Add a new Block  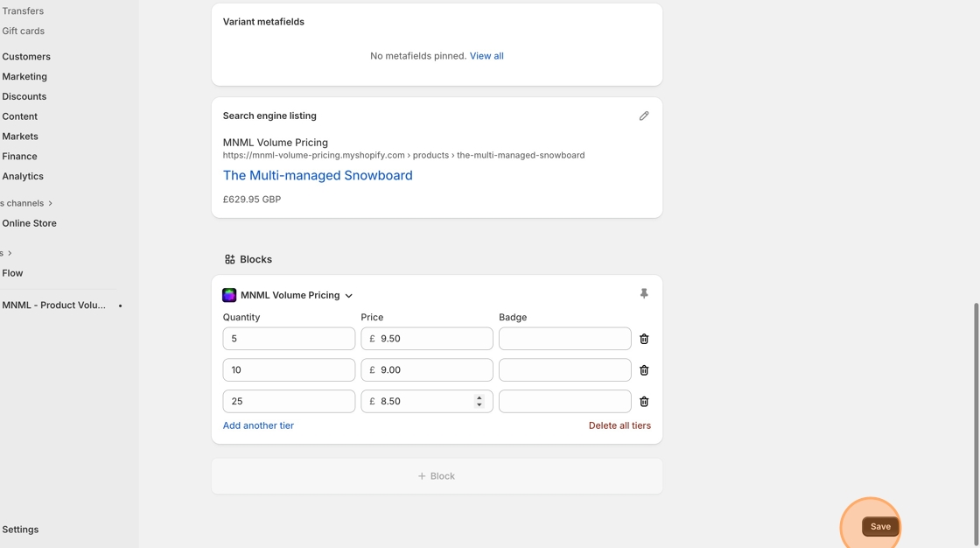click(437, 476)
